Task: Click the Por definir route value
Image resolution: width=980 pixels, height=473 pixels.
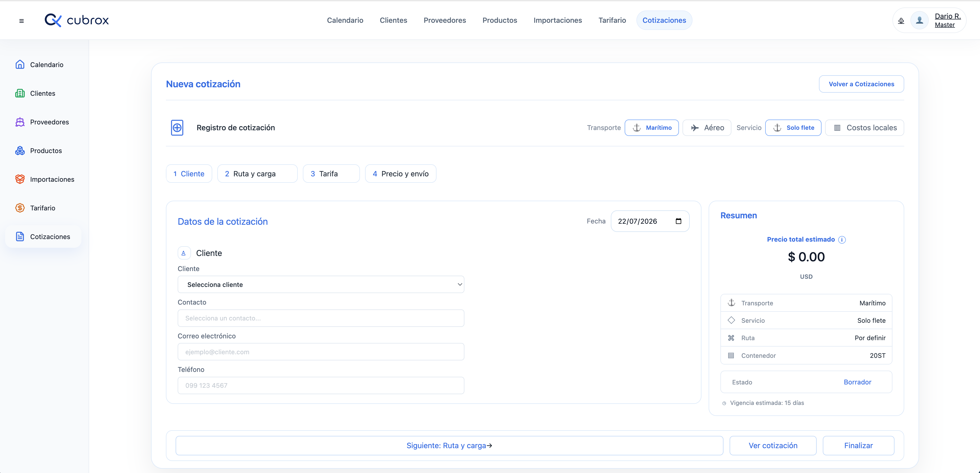Action: click(870, 338)
